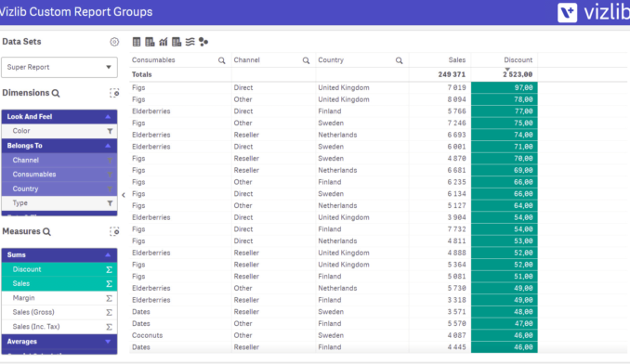Toggle off the Country dimension
630x364 pixels.
(x=59, y=189)
